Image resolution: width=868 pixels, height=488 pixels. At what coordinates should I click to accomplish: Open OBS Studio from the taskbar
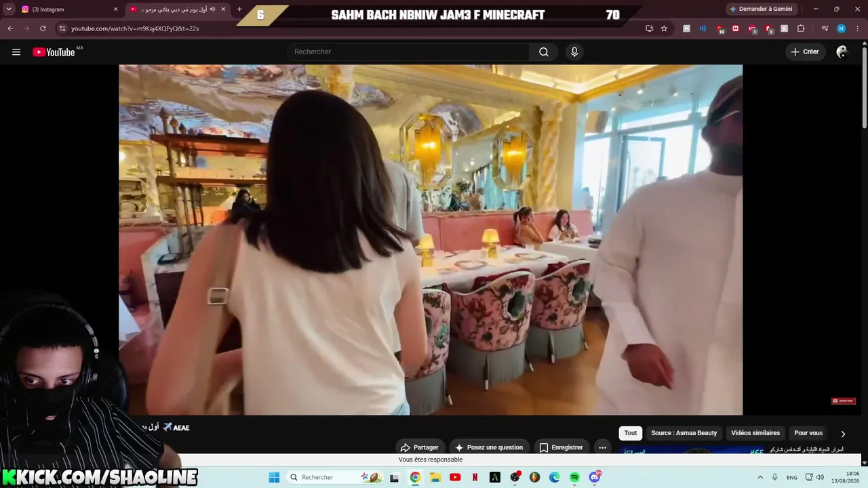[x=515, y=477]
